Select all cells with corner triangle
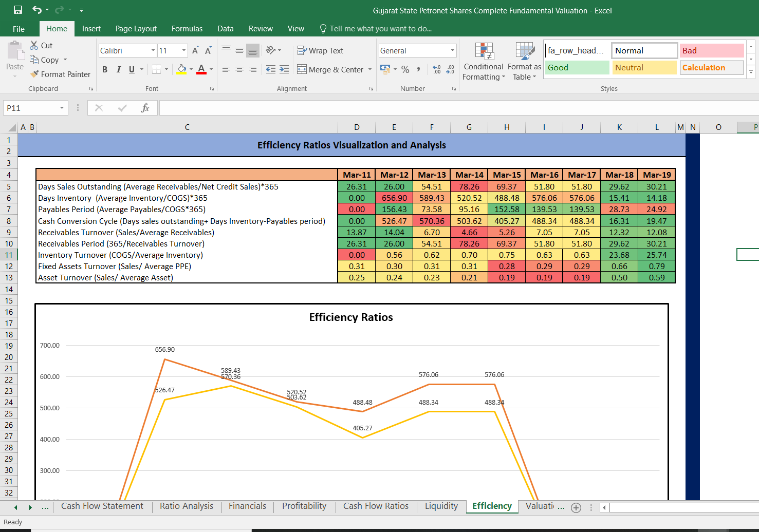 11,127
